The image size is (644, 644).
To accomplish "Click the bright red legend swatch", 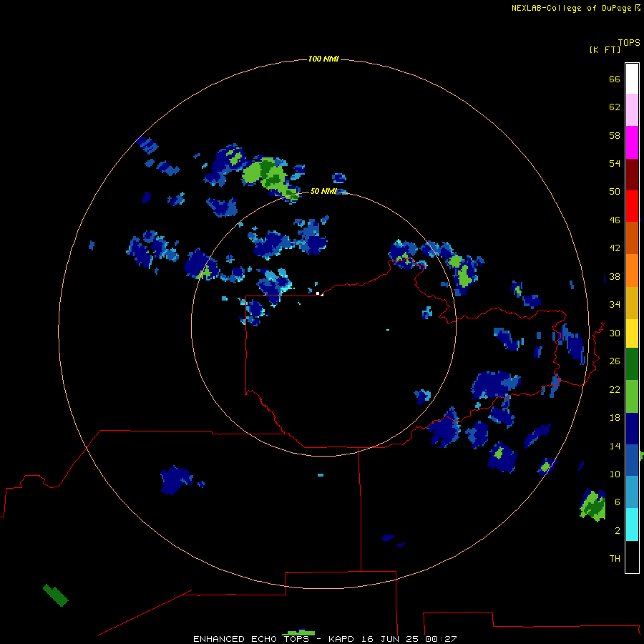I will tap(632, 206).
